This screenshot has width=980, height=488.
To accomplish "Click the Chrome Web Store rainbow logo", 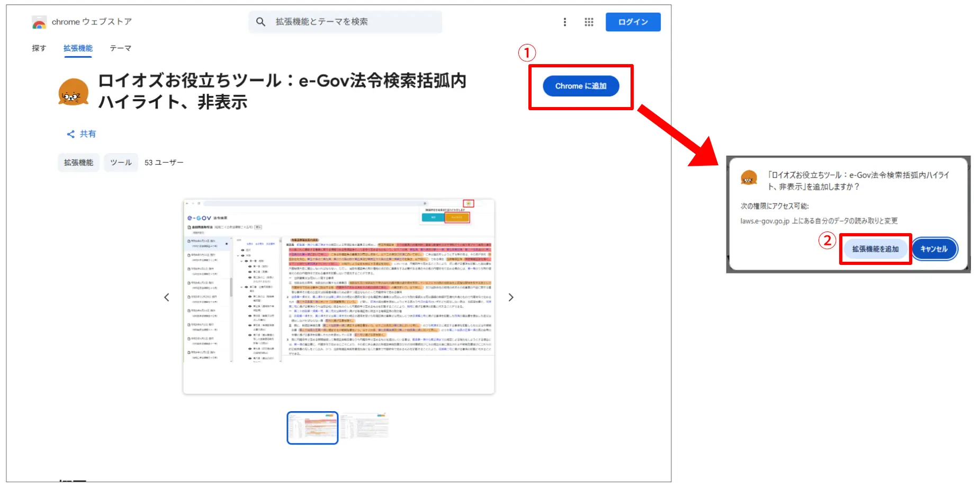I will tap(39, 22).
